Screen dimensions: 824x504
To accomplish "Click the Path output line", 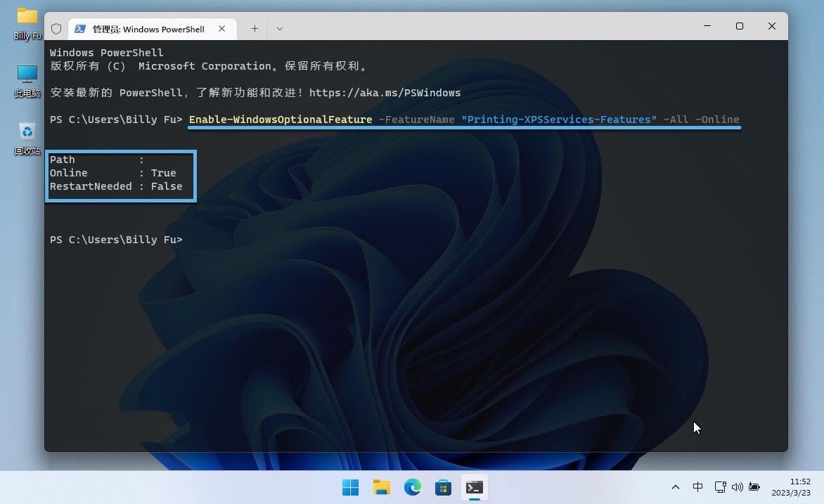I will (x=97, y=160).
